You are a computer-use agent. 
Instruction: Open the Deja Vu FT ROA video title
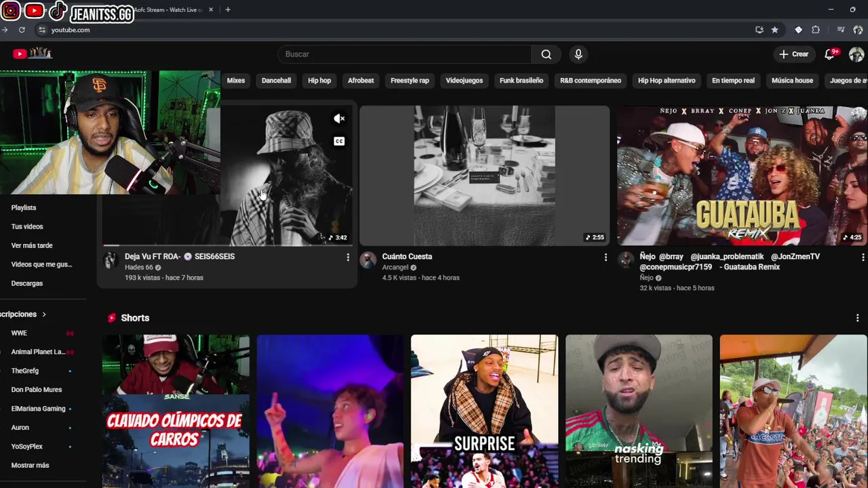coord(180,257)
